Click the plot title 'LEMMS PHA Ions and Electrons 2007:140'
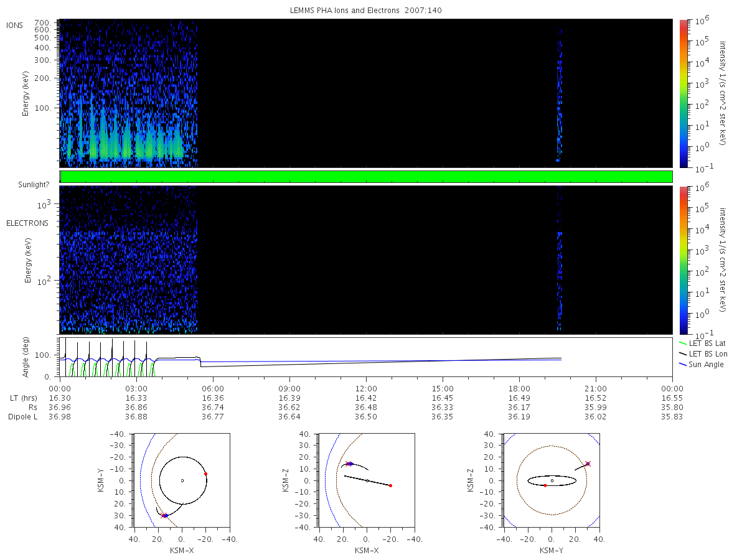The image size is (747, 560). (365, 11)
